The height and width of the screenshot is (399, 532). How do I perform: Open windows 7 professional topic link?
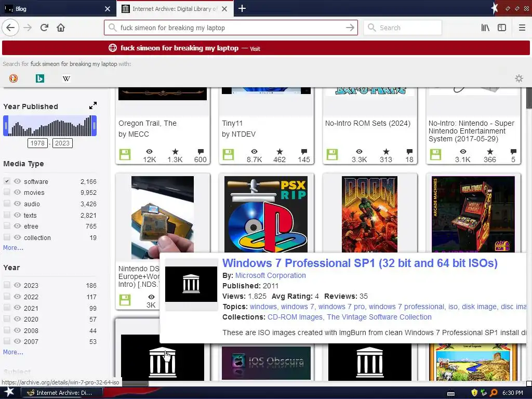coord(406,307)
